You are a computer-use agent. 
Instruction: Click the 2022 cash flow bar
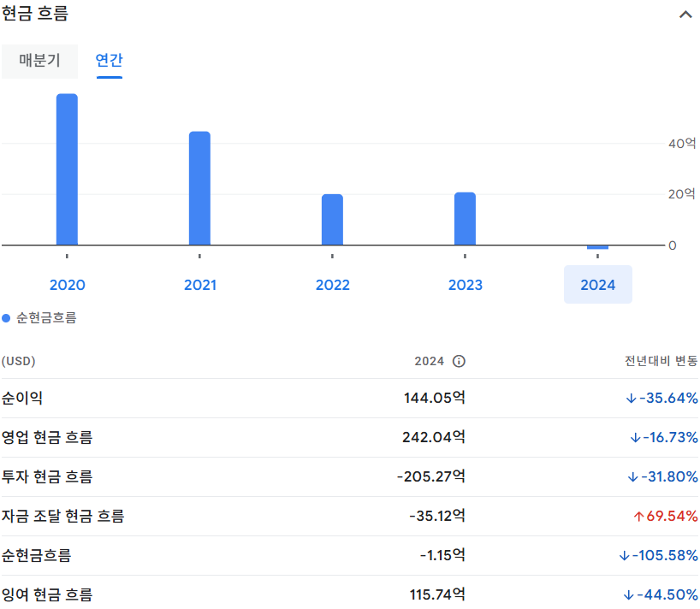click(x=332, y=220)
